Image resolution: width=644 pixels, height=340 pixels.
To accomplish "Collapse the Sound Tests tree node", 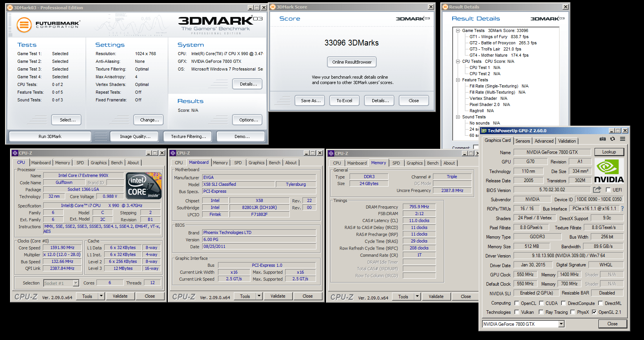I will (458, 117).
